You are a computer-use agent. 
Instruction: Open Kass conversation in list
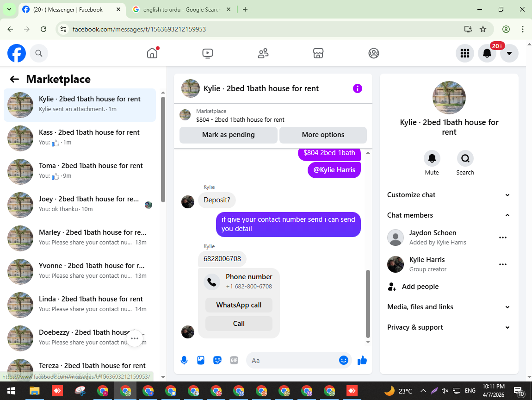point(80,138)
